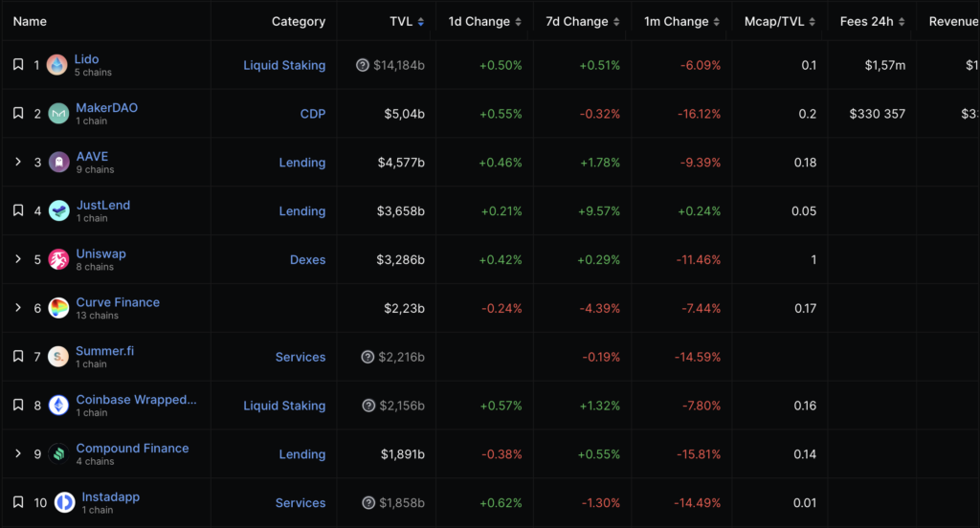Click the JustLend protocol name link
The width and height of the screenshot is (980, 528).
[x=102, y=205]
